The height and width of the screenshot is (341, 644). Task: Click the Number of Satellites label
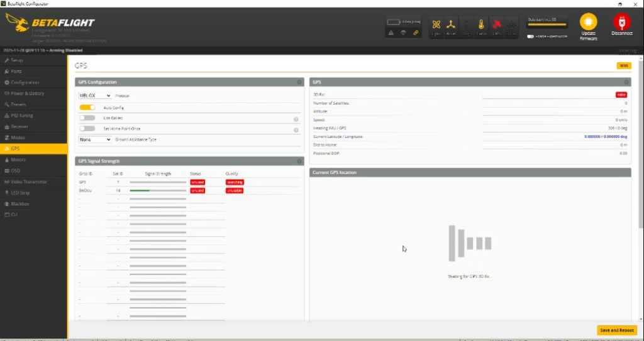pos(331,103)
